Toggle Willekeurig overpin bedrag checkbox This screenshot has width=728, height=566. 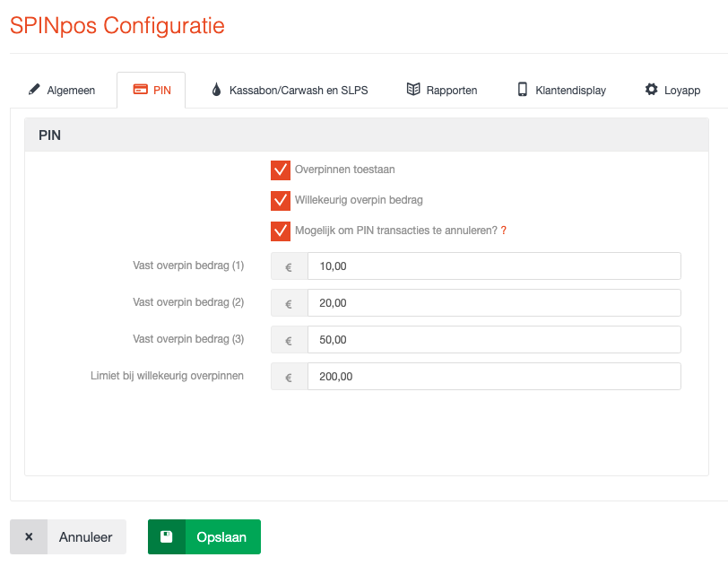(281, 201)
